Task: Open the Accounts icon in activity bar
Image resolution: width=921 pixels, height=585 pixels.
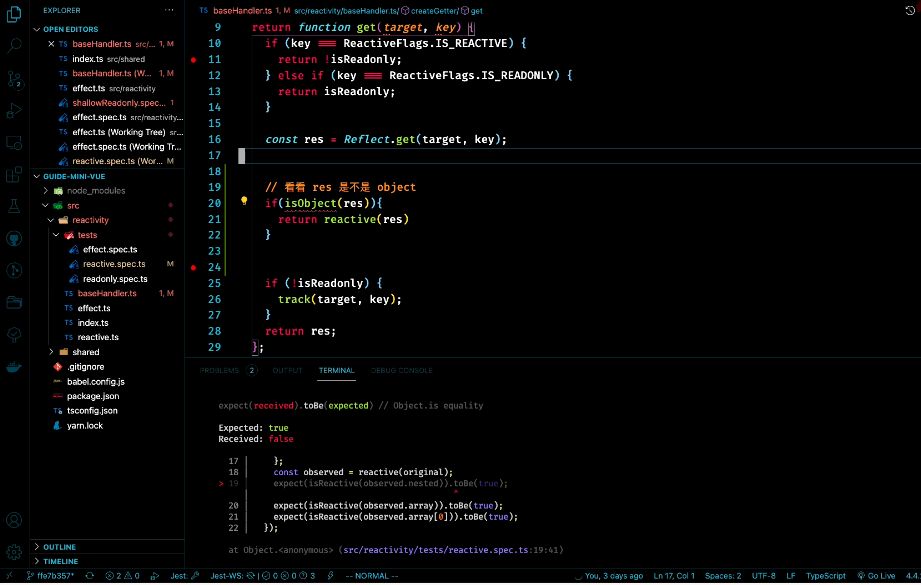Action: click(x=15, y=520)
